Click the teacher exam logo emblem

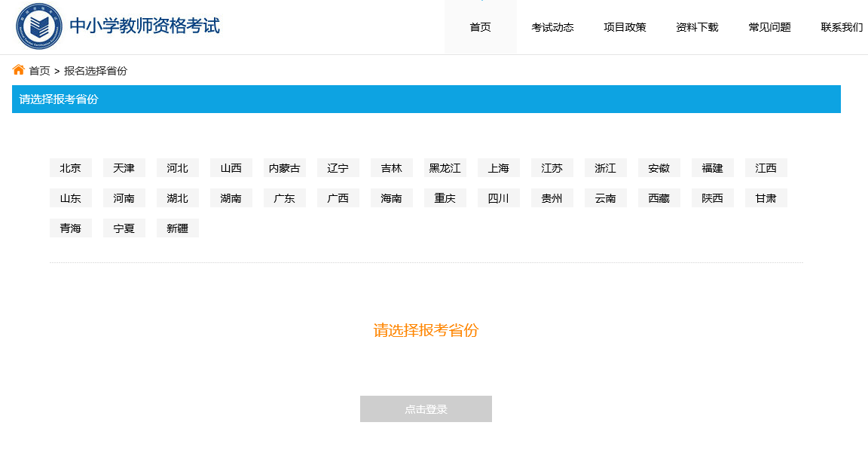coord(38,26)
